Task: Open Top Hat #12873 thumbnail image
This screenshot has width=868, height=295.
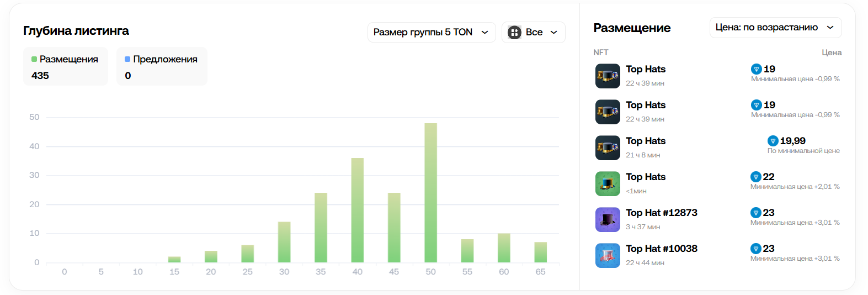Action: [x=608, y=220]
